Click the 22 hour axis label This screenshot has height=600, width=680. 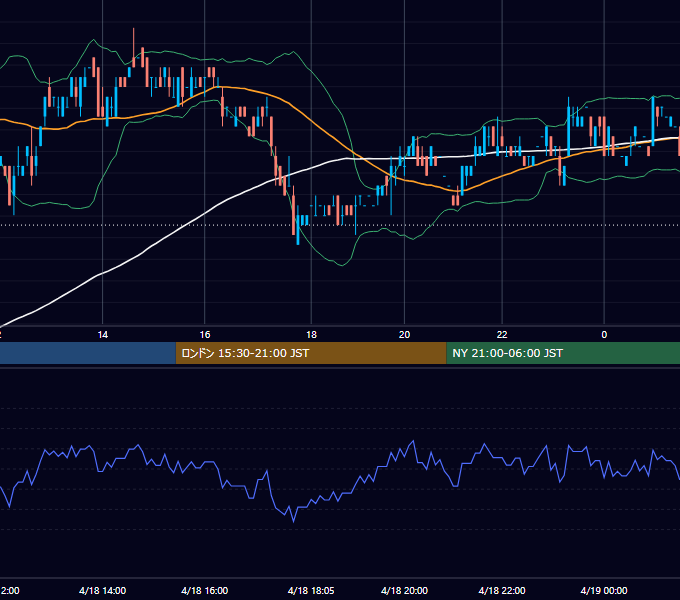pyautogui.click(x=502, y=335)
